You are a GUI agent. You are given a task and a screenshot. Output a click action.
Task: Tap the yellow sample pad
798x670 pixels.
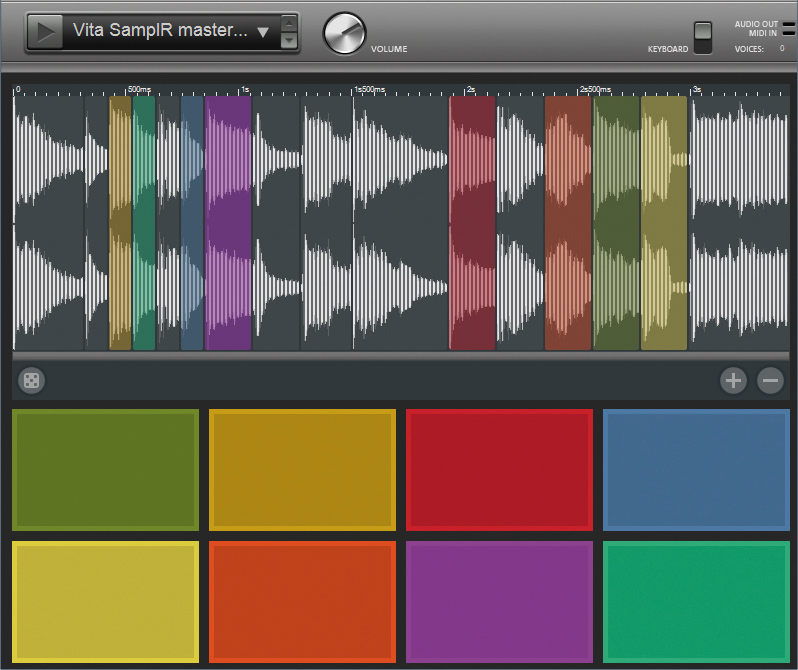coord(105,601)
